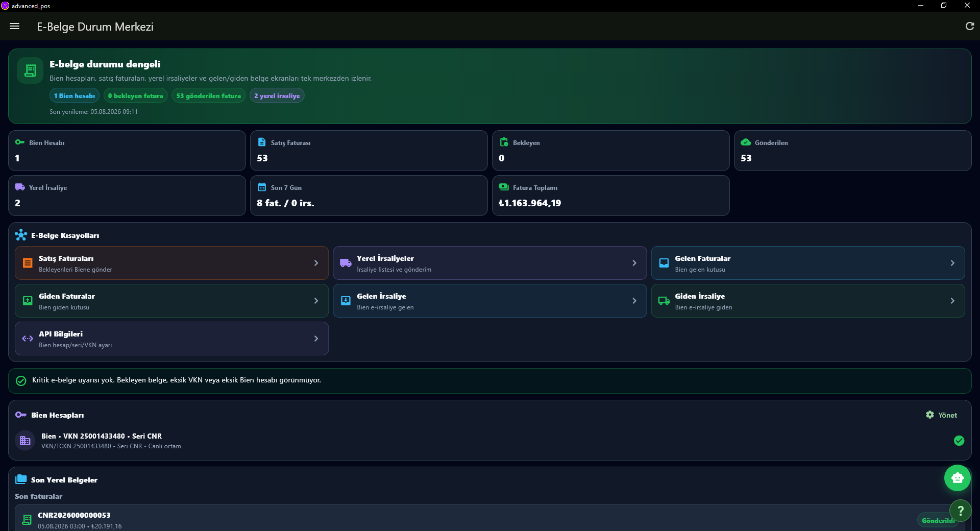The height and width of the screenshot is (531, 980).
Task: Select the '1 Bien hesabı' chip
Action: tap(75, 95)
